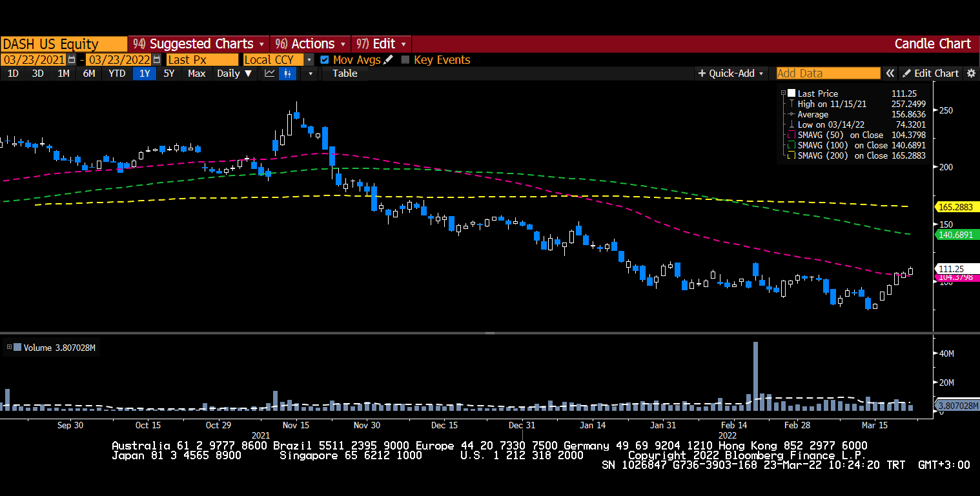Click the tall February volume spike bar
980x496 pixels.
coord(755,376)
